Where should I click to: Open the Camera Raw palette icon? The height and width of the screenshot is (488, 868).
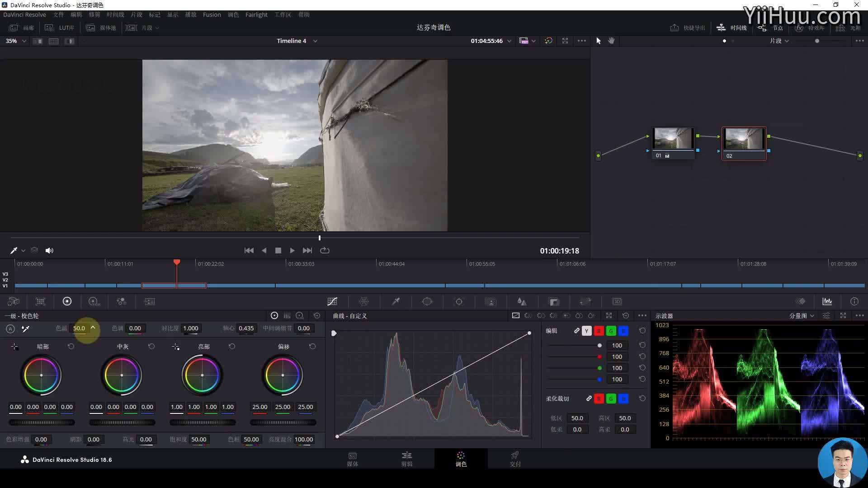(14, 301)
